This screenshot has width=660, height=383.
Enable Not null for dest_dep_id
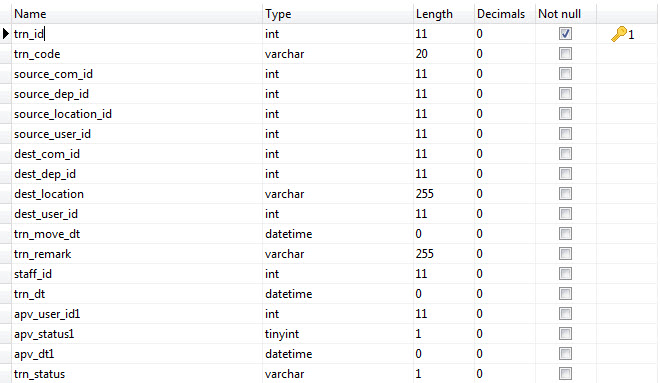coord(565,173)
